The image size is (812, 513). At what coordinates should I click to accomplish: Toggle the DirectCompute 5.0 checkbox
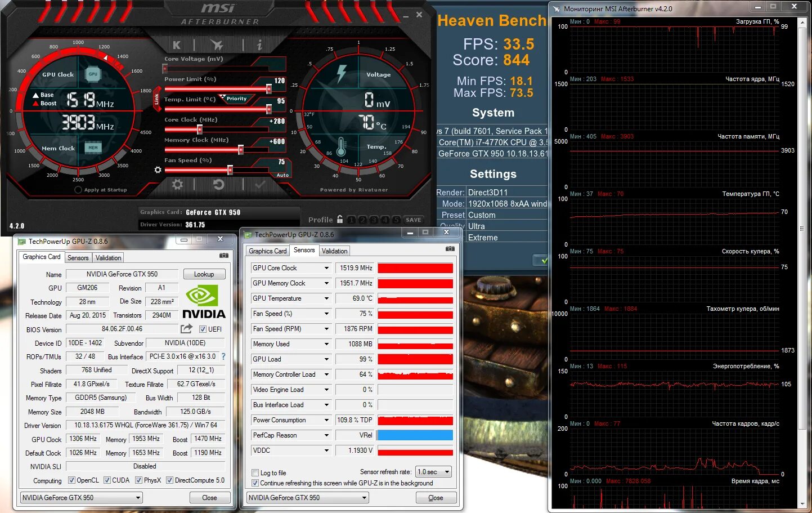[169, 480]
